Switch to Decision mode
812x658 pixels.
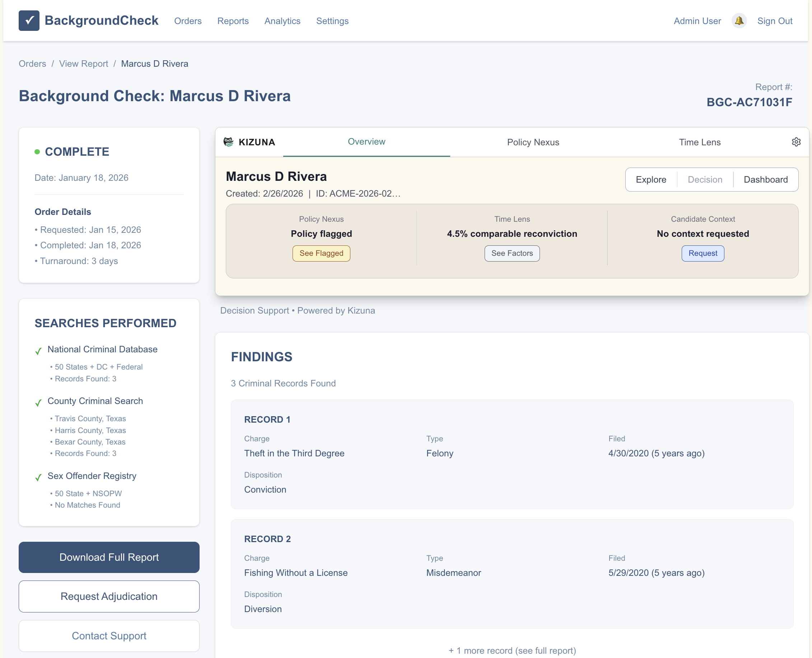[704, 179]
